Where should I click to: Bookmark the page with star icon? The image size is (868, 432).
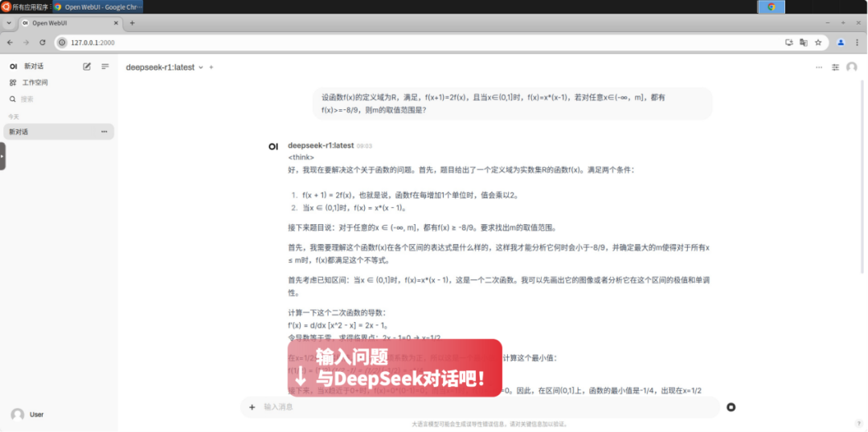point(817,42)
